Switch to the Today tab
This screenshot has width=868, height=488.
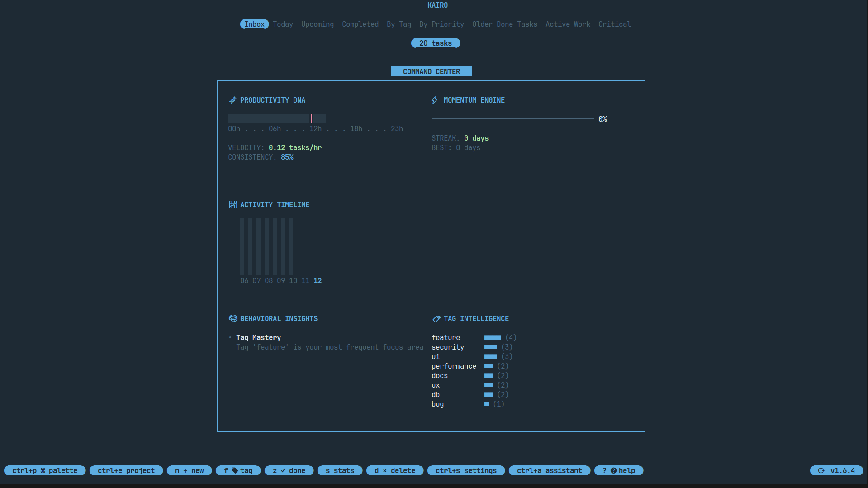click(283, 24)
